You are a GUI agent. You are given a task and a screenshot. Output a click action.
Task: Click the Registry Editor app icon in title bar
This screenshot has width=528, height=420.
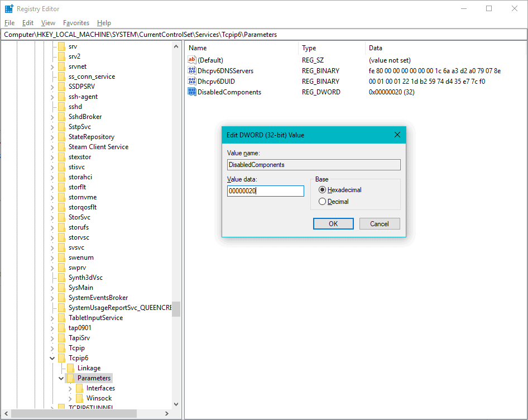point(9,9)
